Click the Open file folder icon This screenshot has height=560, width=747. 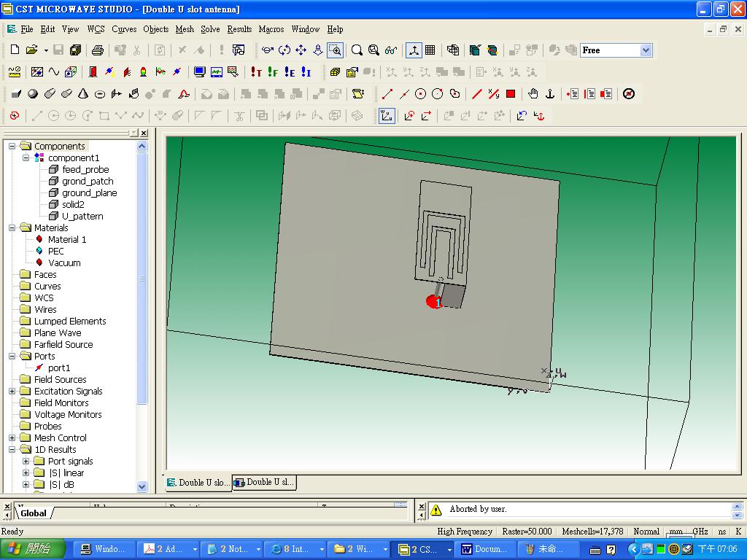point(31,50)
